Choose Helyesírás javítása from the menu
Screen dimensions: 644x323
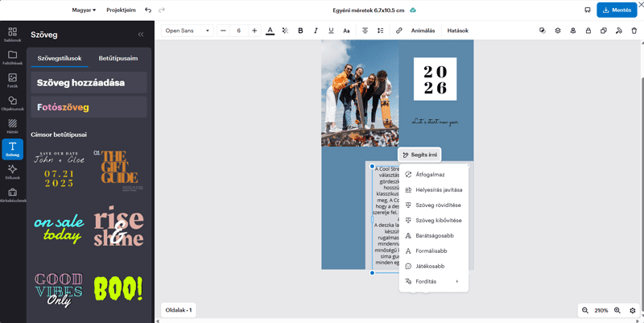point(434,190)
